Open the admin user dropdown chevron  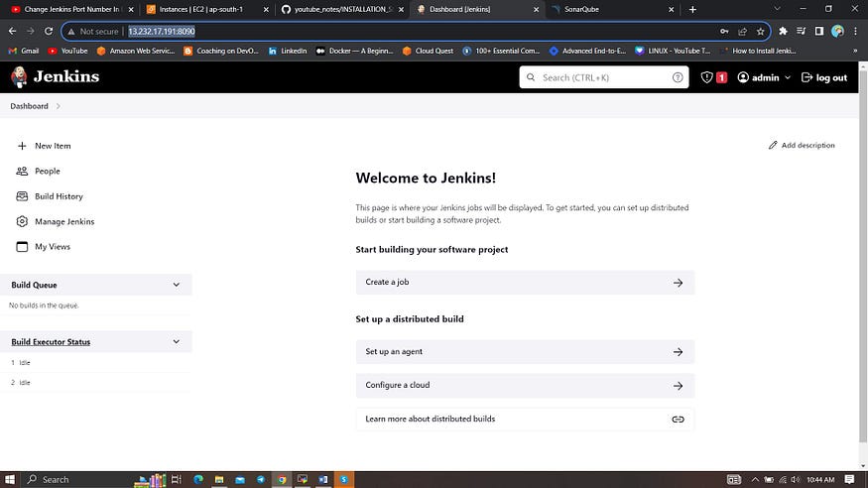[x=788, y=77]
